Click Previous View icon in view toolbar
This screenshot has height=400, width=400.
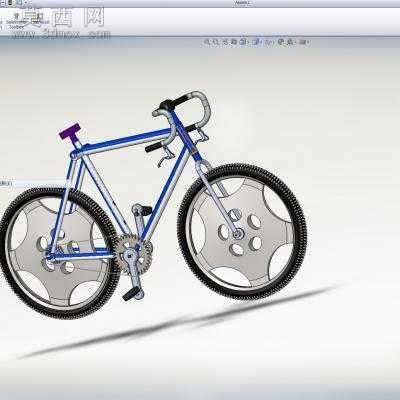pos(225,42)
